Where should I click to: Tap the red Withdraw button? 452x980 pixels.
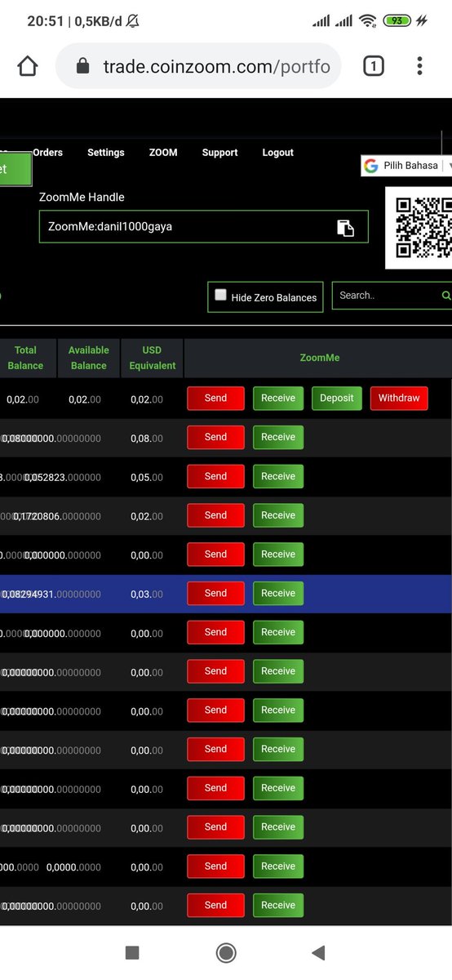[x=399, y=399]
